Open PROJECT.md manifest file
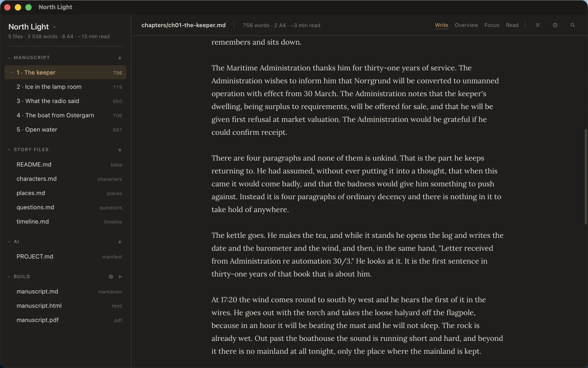Viewport: 588px width, 368px height. pyautogui.click(x=65, y=256)
